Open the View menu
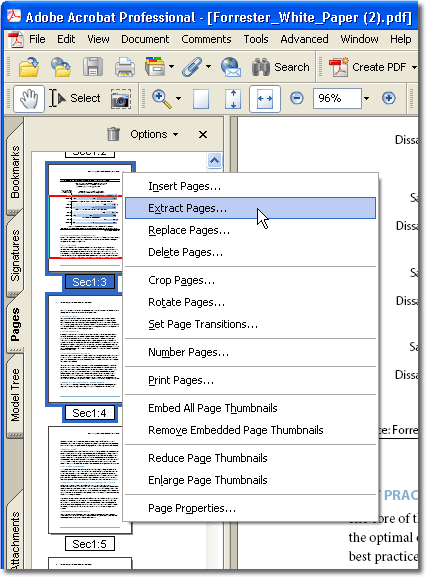Screen dimensions: 428x579 pos(98,39)
